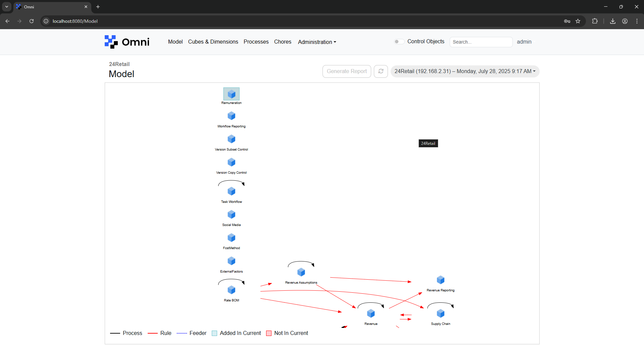Click the Generate Report button
Viewport: 644px width, 345px height.
(x=347, y=71)
